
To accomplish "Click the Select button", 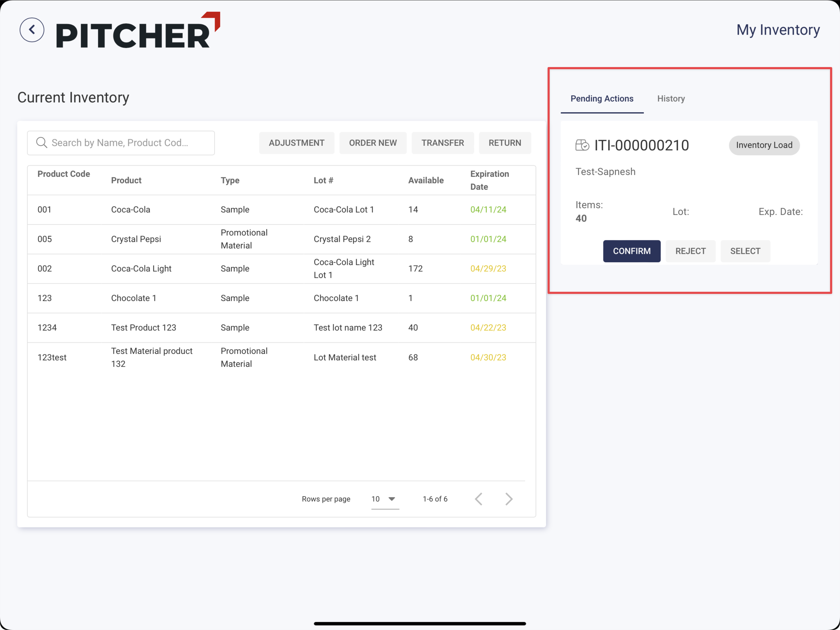I will pyautogui.click(x=745, y=251).
